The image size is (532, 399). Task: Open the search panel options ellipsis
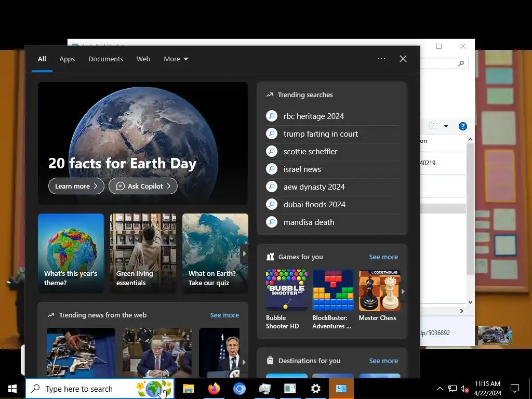[x=381, y=59]
